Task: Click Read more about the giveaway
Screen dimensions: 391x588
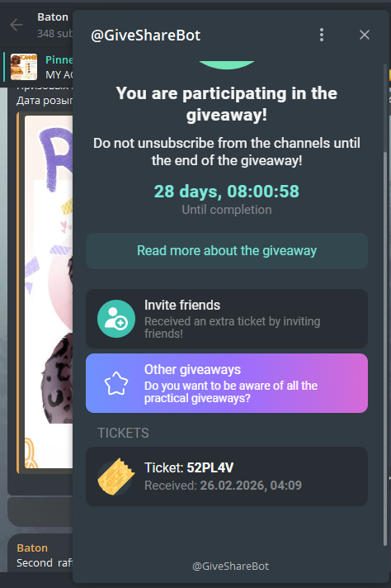Action: click(227, 251)
